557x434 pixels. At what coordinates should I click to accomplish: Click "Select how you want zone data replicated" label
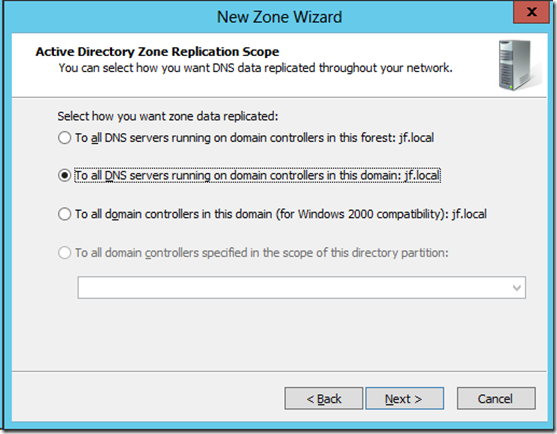[x=168, y=116]
